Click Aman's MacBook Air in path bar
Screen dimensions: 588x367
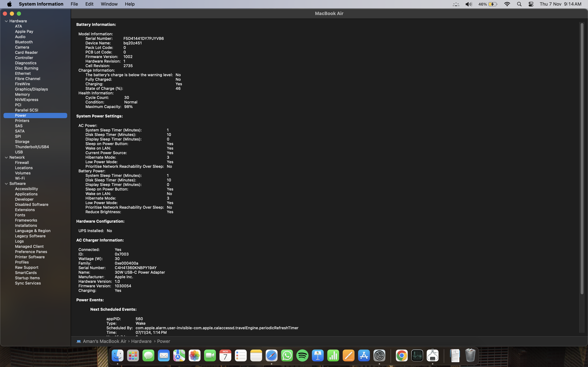pyautogui.click(x=104, y=341)
